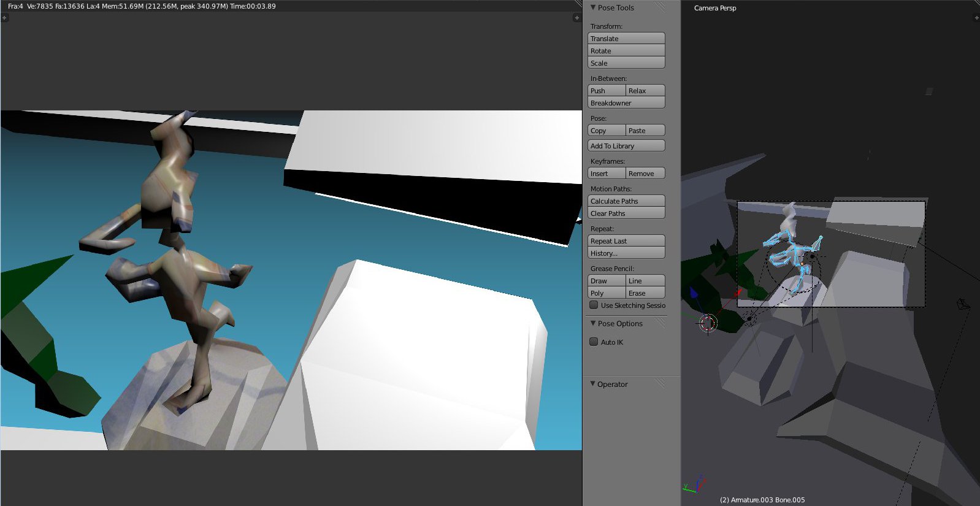This screenshot has height=506, width=980.
Task: Click the Grease Pencil Erase button
Action: 645,293
